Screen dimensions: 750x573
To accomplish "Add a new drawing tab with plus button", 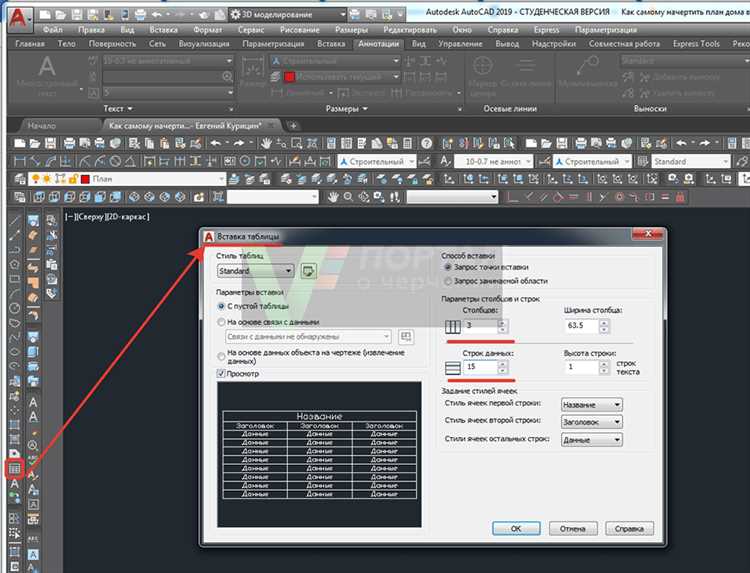I will [x=293, y=126].
